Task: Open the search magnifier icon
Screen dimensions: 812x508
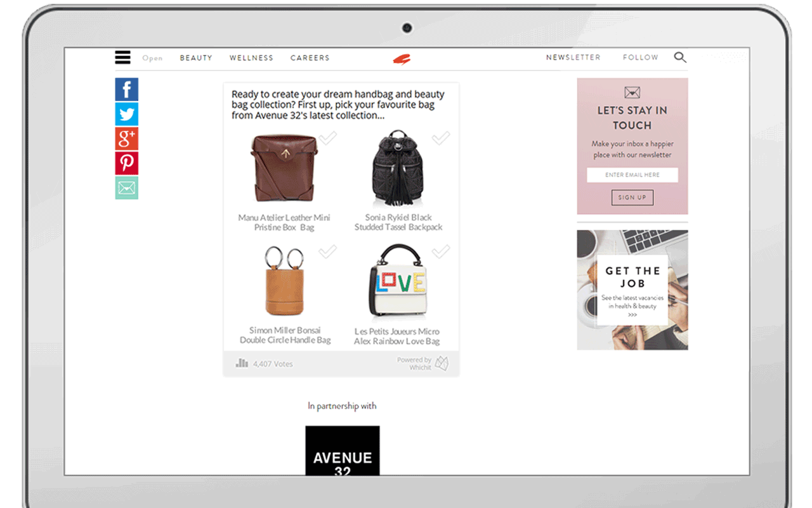Action: coord(680,57)
